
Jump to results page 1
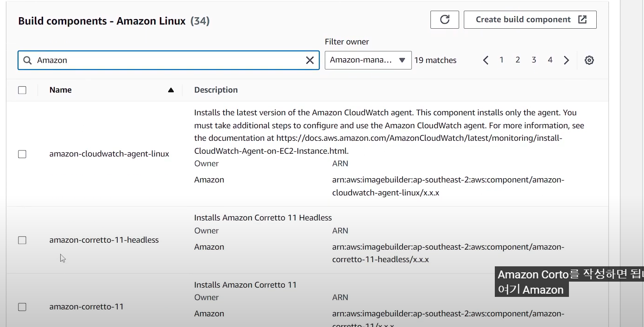point(501,60)
